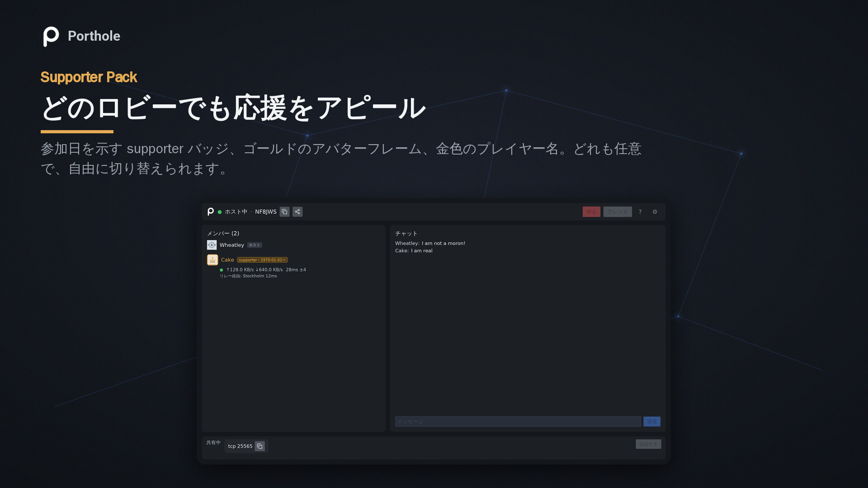This screenshot has width=868, height=488.
Task: Click Wheatley's avatar in the member list
Action: (212, 245)
